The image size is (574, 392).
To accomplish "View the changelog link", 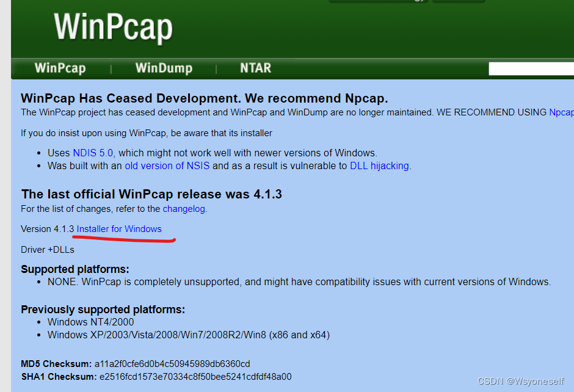I will click(184, 208).
